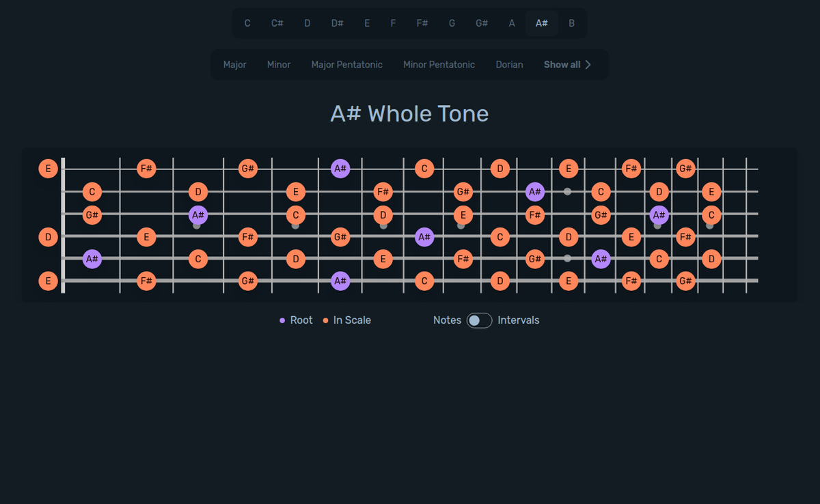Click the A# Whole Tone title
The height and width of the screenshot is (504, 820).
[409, 113]
